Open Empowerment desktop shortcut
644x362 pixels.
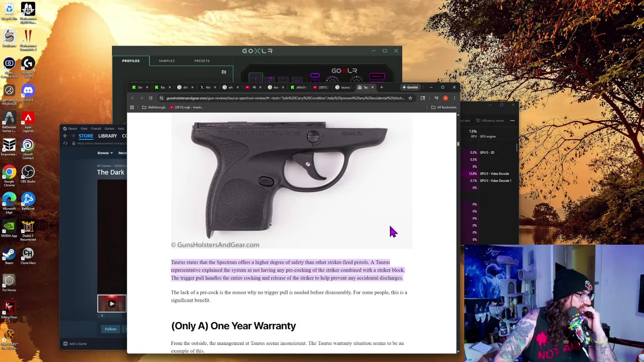click(9, 148)
